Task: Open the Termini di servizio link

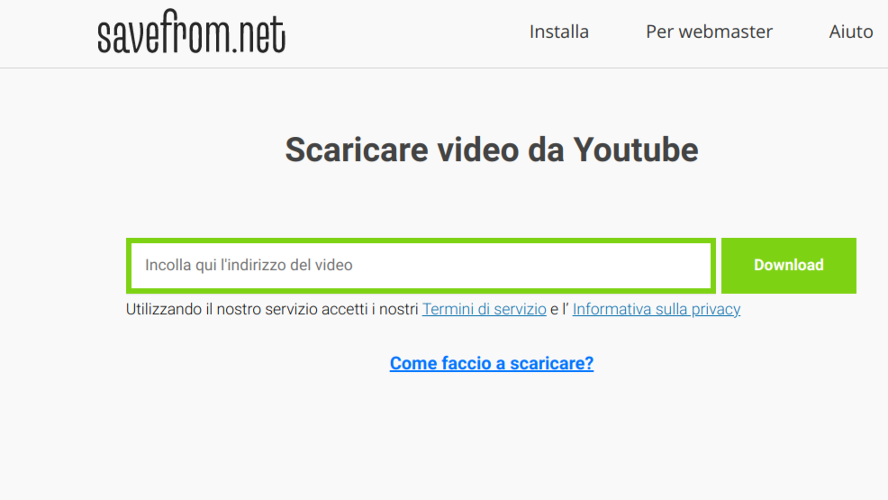Action: coord(484,309)
